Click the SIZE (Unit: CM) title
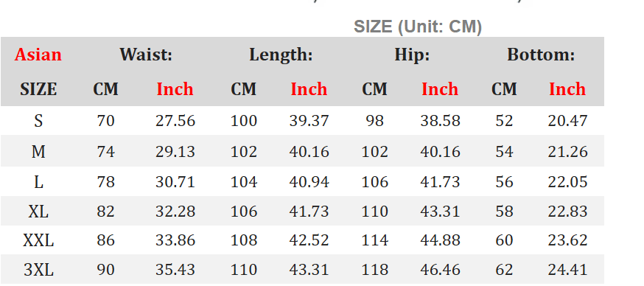644x286 pixels. click(x=418, y=27)
